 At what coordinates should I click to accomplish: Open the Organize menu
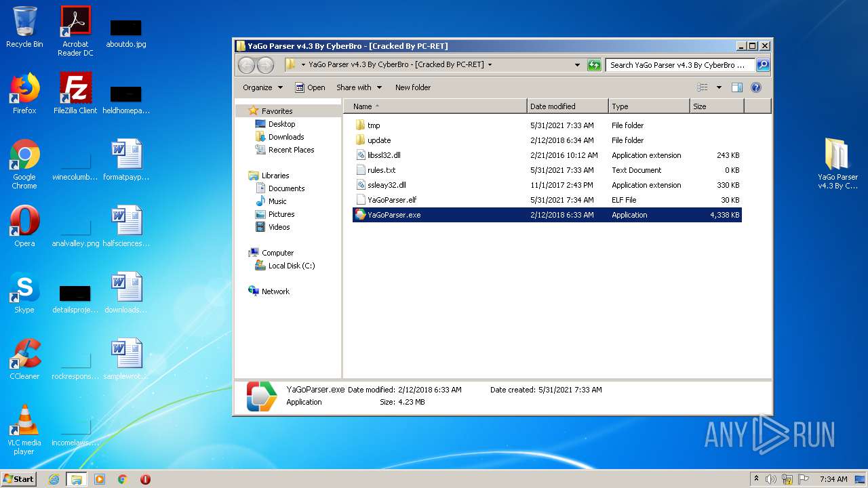tap(262, 87)
